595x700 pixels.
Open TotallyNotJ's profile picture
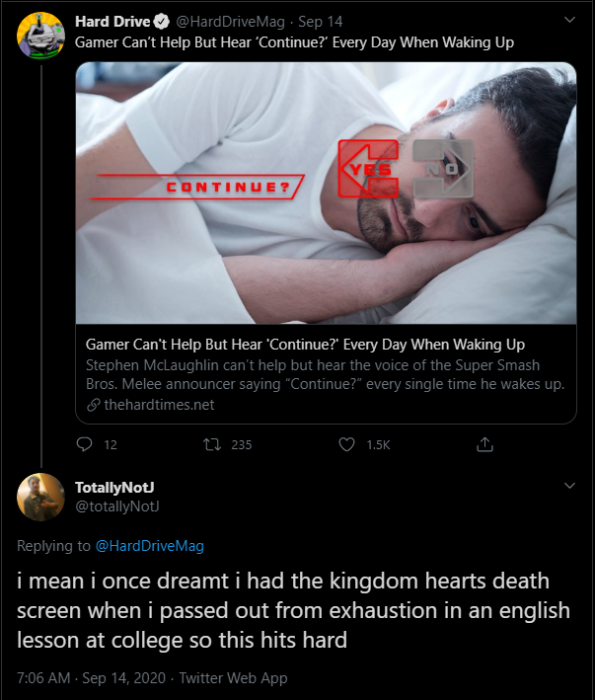[x=40, y=496]
